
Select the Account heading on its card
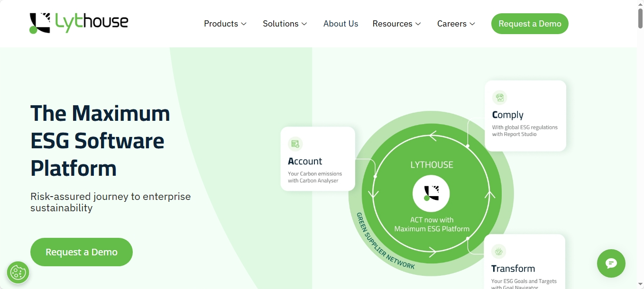305,161
